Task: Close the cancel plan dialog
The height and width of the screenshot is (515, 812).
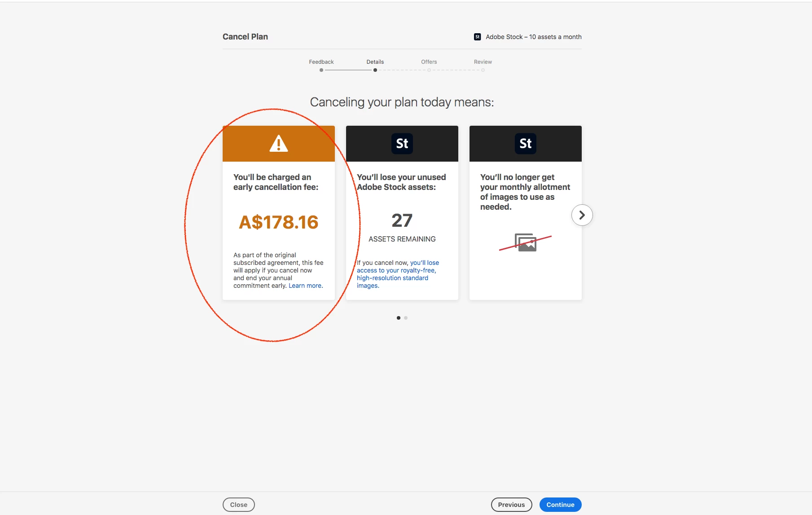Action: point(239,505)
